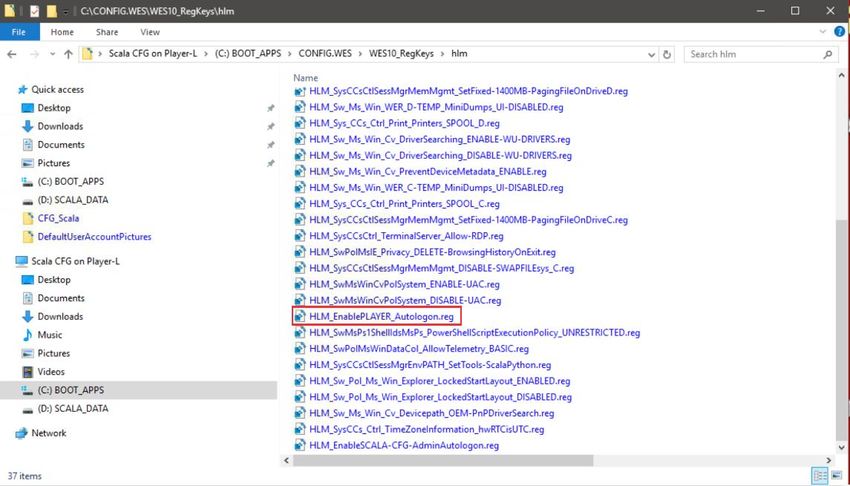
Task: Expand the address bar history dropdown
Action: [651, 54]
